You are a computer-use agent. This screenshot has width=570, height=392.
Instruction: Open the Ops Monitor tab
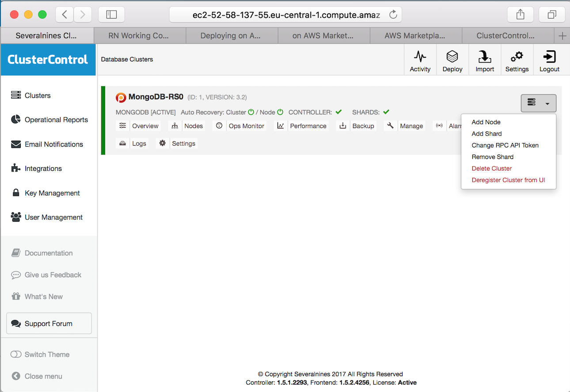(x=239, y=126)
